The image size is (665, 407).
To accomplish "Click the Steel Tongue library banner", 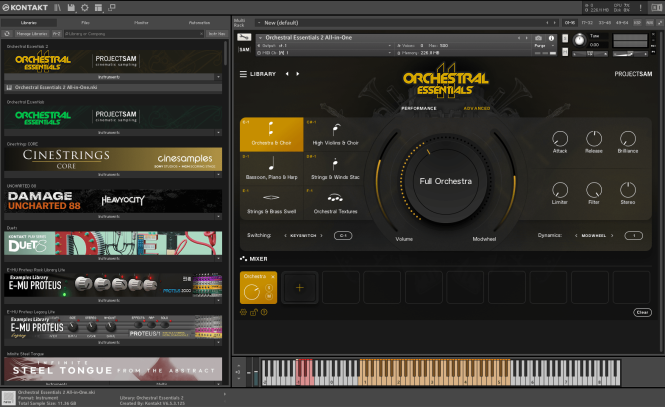I will 113,369.
